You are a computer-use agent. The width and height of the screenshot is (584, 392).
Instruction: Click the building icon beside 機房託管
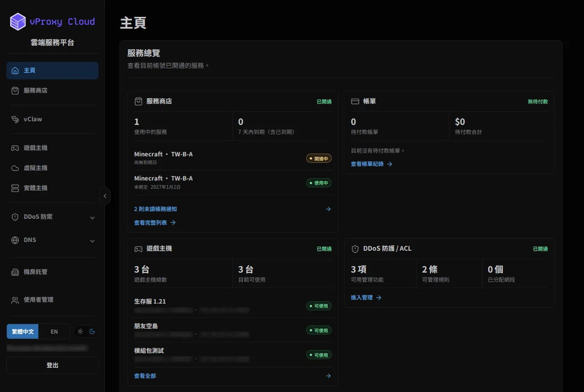tap(15, 272)
